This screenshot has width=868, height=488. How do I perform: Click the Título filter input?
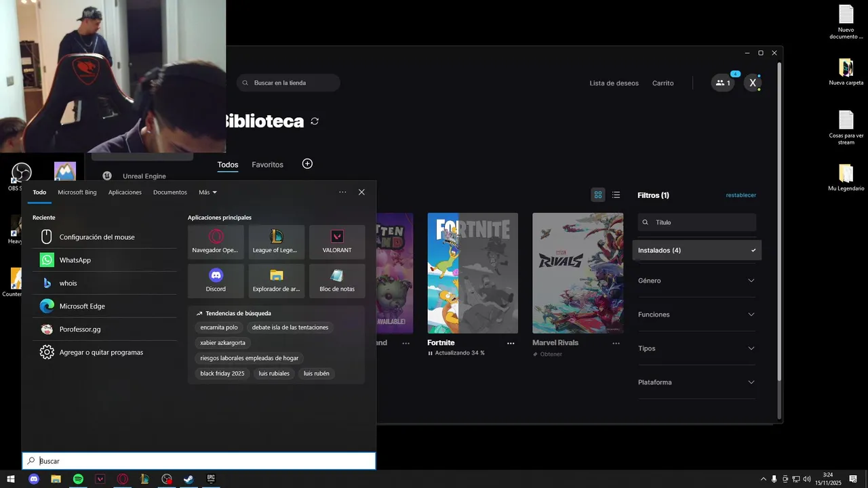point(696,222)
